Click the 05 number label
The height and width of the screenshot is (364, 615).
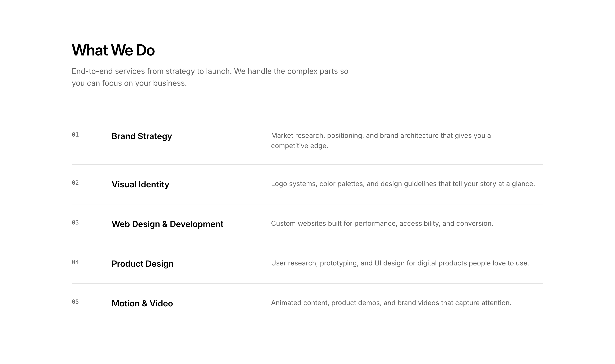pos(75,302)
